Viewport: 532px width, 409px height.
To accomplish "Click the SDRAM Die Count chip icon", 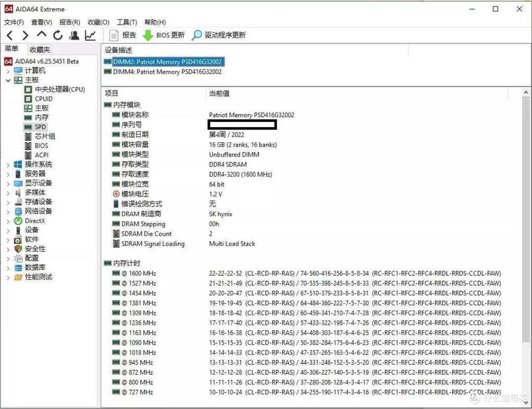I will 116,234.
